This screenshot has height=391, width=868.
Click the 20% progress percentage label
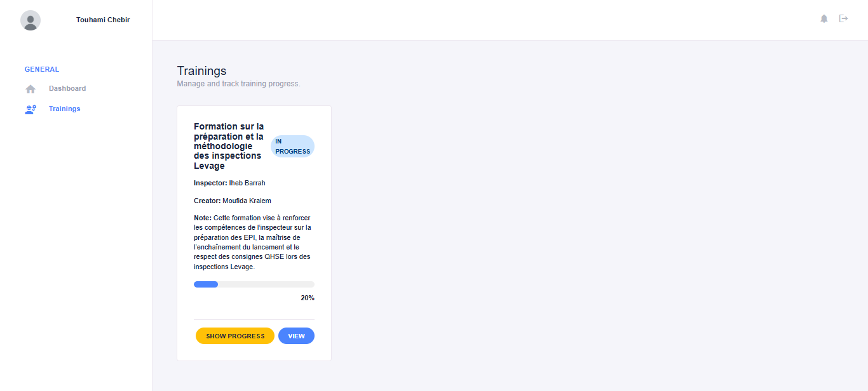(308, 298)
